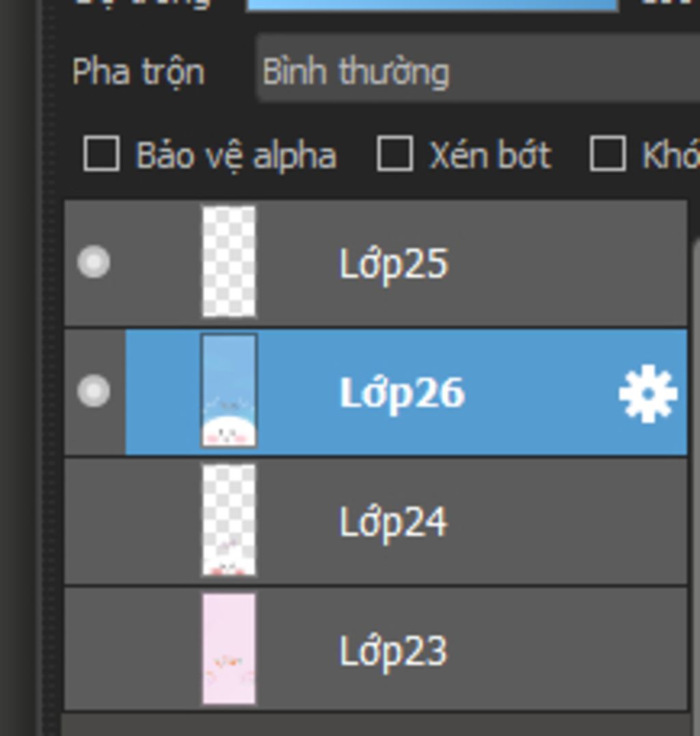Click the Lớp24 layer thumbnail
700x736 pixels.
click(x=229, y=521)
